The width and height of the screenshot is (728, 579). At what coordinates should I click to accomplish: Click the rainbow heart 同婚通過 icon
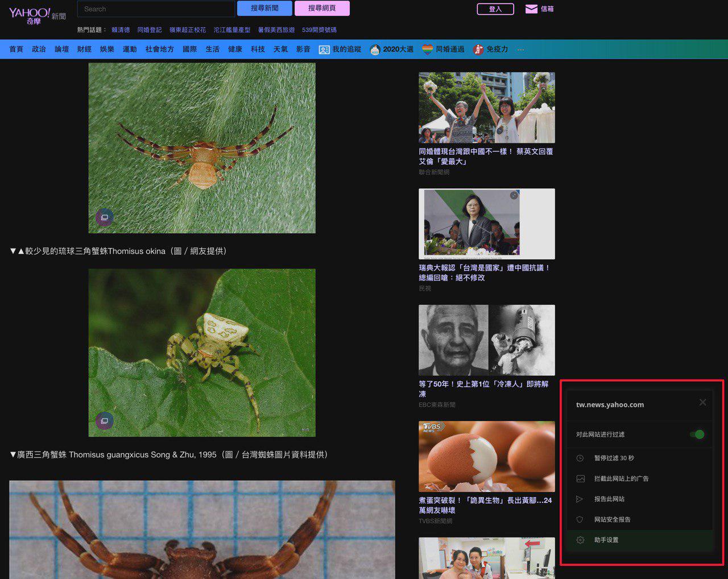click(x=428, y=49)
